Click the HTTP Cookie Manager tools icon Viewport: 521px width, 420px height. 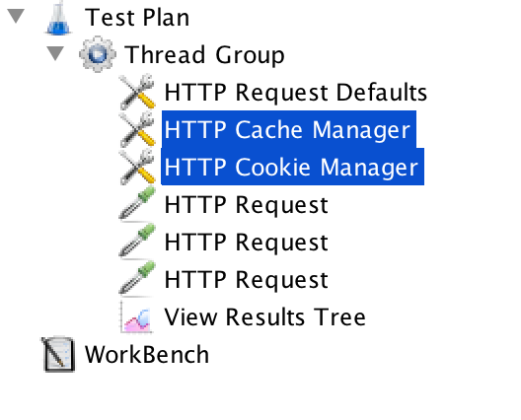pos(137,167)
